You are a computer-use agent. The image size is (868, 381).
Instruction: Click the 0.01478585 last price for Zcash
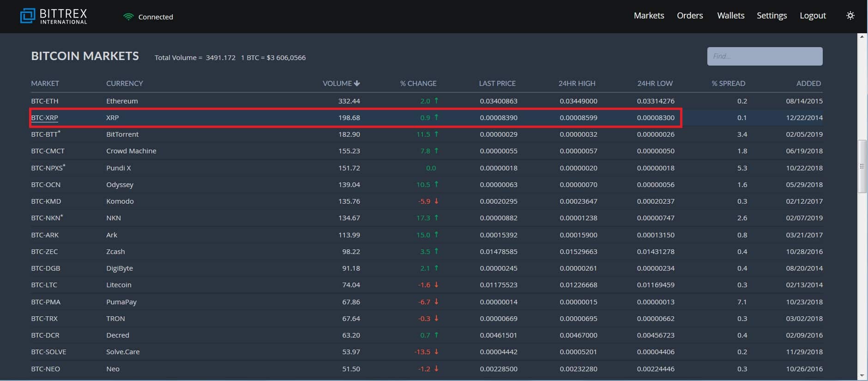tap(499, 252)
